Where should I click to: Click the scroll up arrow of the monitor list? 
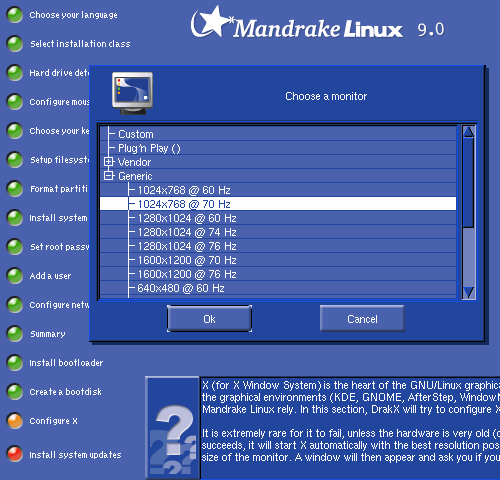coord(469,132)
